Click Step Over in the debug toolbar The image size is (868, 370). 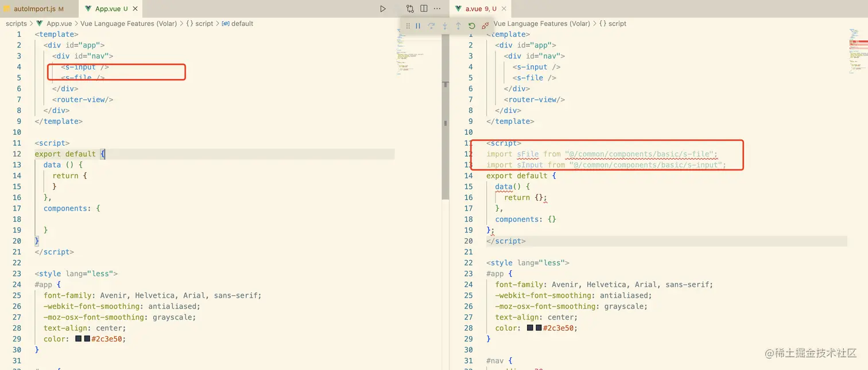point(431,26)
